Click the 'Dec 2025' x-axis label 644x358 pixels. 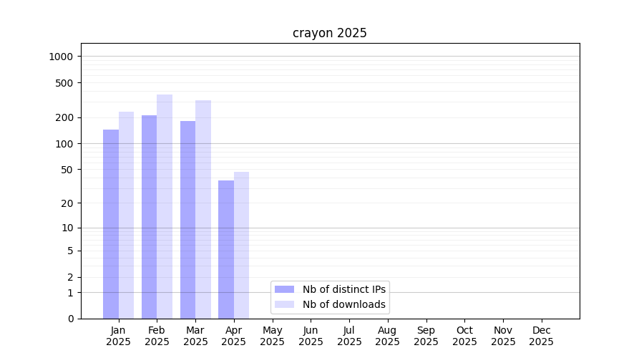[x=541, y=336]
